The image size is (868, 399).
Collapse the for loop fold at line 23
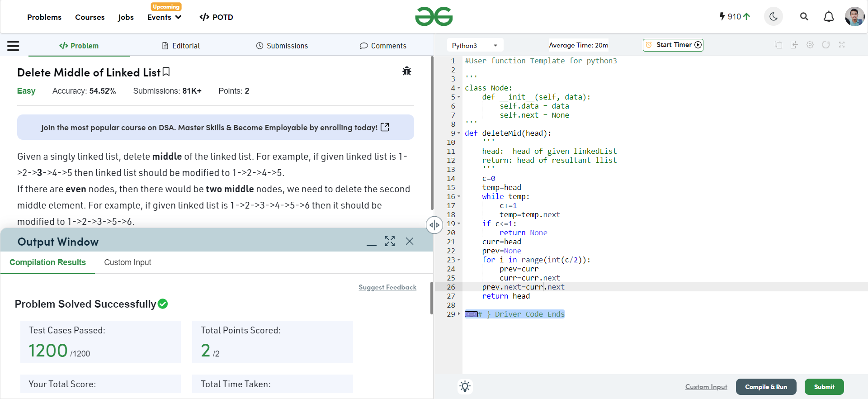click(459, 260)
